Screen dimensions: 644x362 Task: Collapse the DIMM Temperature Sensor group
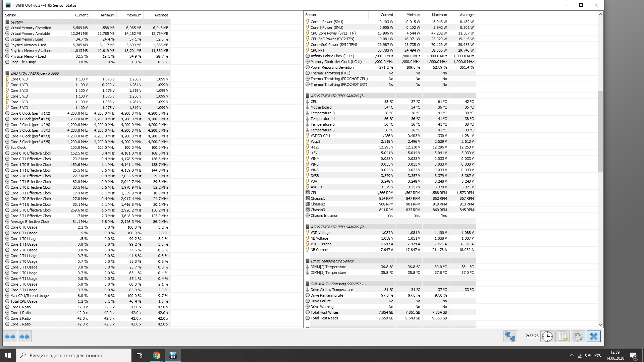point(332,261)
